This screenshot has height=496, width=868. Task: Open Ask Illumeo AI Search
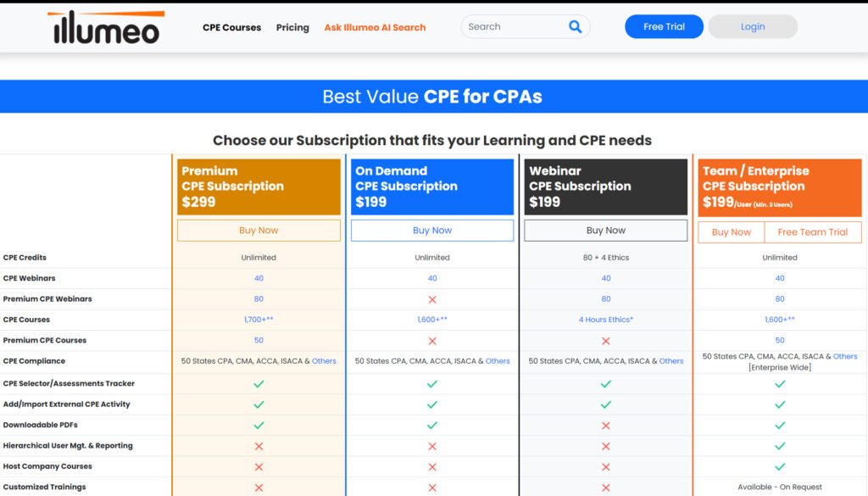[x=375, y=27]
